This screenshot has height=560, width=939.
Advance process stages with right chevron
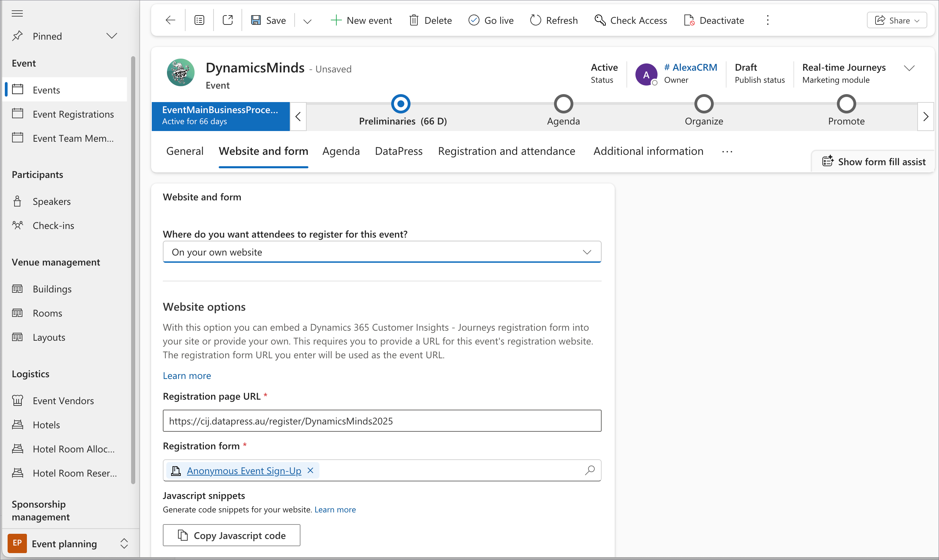click(926, 116)
